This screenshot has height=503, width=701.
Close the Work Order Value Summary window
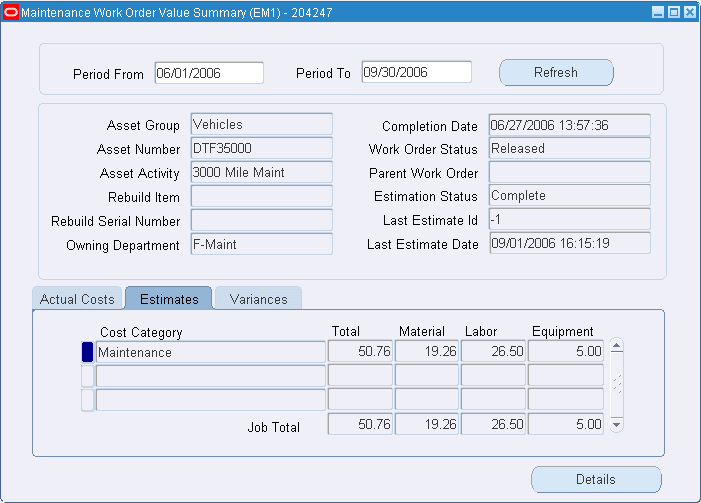690,12
